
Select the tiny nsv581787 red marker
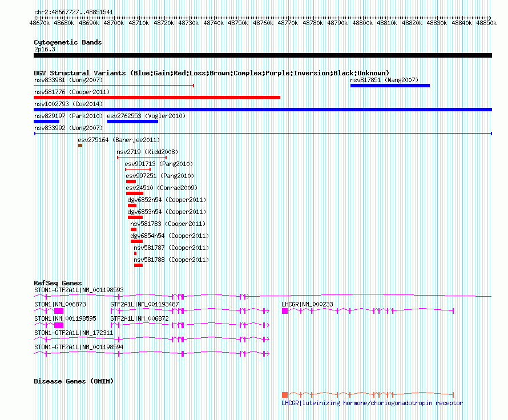[x=135, y=253]
